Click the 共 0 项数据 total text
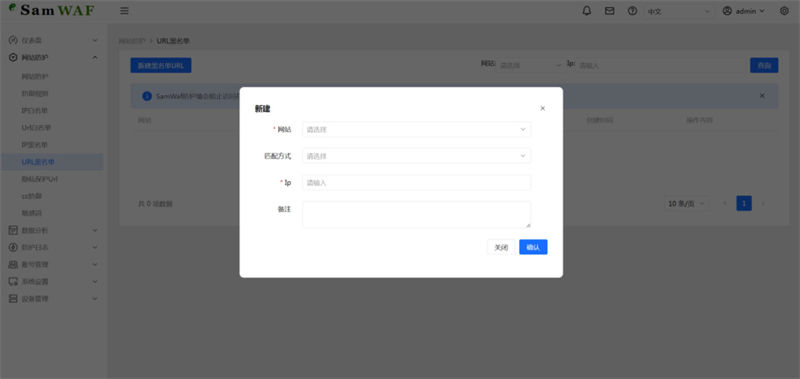Screen dimensions: 800x379 155,204
